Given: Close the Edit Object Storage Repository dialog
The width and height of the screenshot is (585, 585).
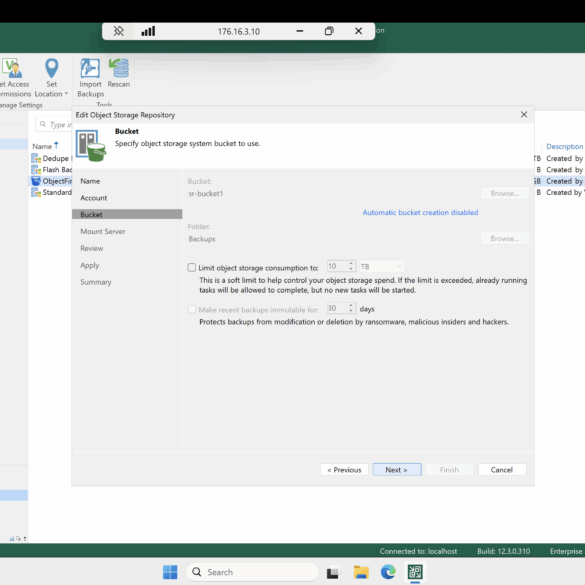Looking at the screenshot, I should pos(524,115).
